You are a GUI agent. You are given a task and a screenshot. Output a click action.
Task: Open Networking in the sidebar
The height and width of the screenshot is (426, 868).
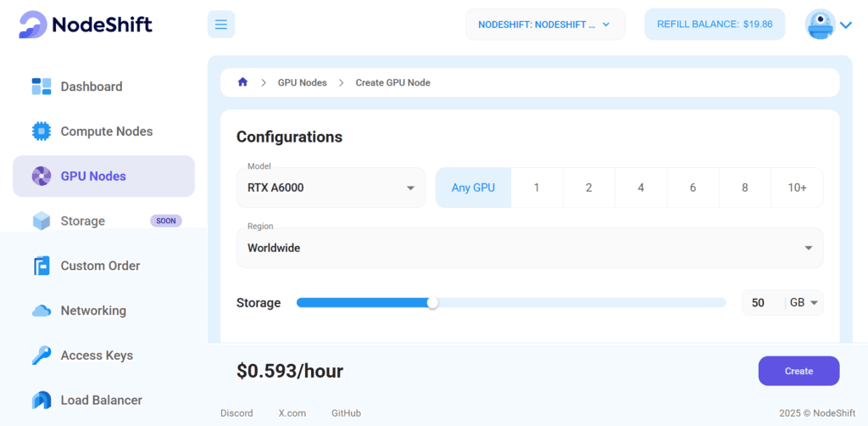(x=103, y=311)
